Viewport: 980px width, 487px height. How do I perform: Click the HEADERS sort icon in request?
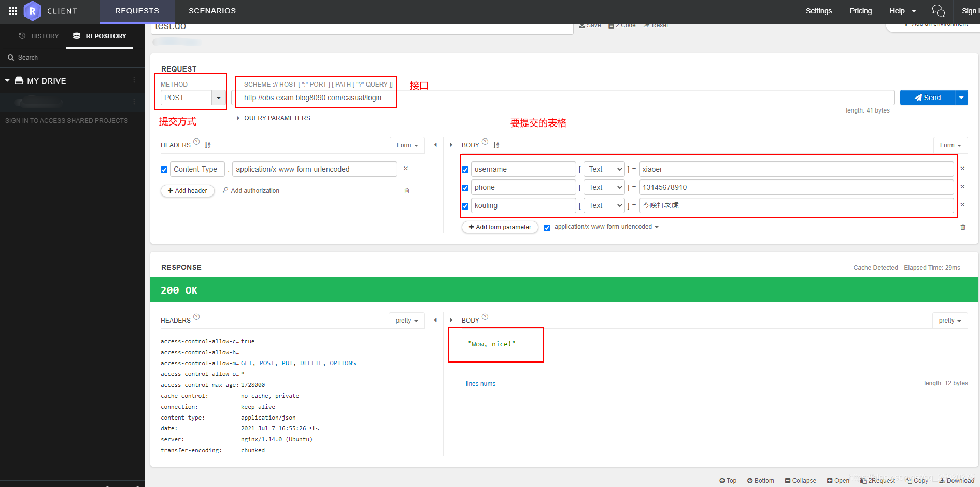tap(208, 145)
